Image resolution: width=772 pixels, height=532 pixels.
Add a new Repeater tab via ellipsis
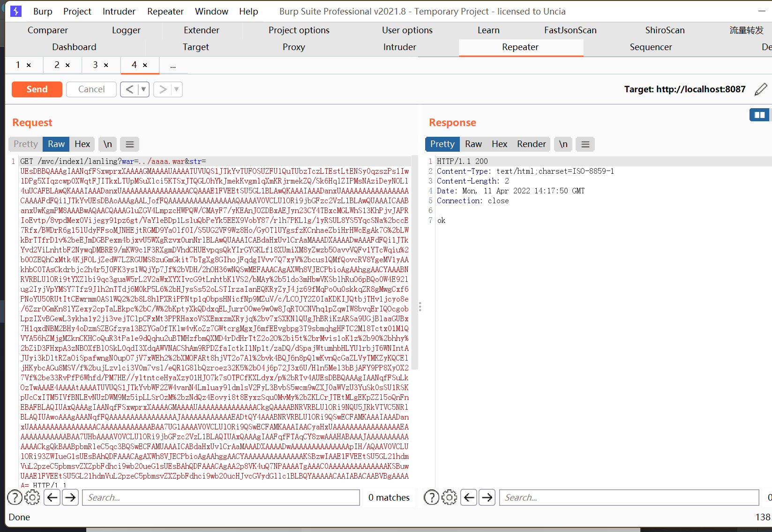173,66
